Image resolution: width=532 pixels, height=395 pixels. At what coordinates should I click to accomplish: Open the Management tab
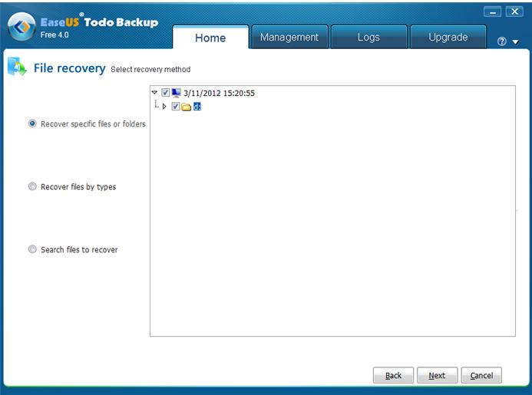pos(289,37)
